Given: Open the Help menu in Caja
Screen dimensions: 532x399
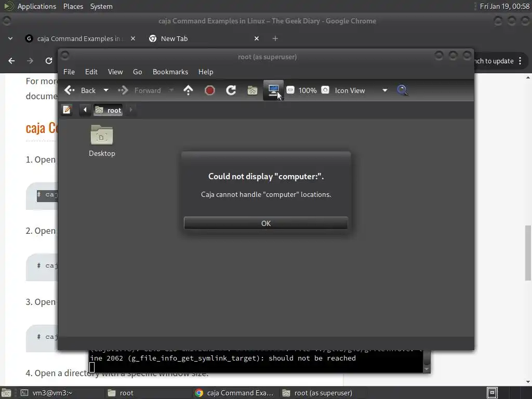Looking at the screenshot, I should [x=206, y=72].
